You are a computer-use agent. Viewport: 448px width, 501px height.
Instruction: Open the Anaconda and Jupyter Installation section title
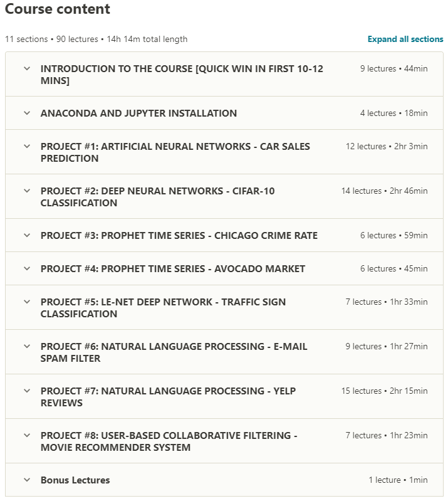pyautogui.click(x=138, y=113)
